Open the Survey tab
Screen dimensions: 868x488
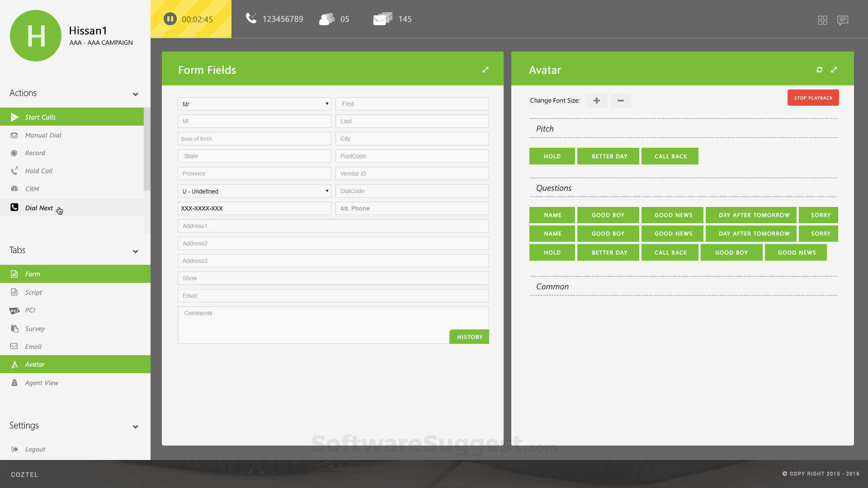coord(35,328)
